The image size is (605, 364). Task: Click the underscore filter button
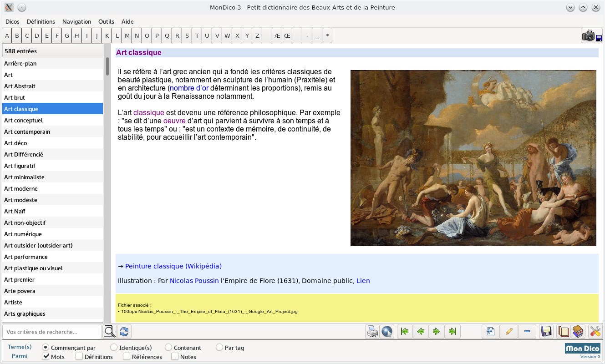tap(317, 35)
